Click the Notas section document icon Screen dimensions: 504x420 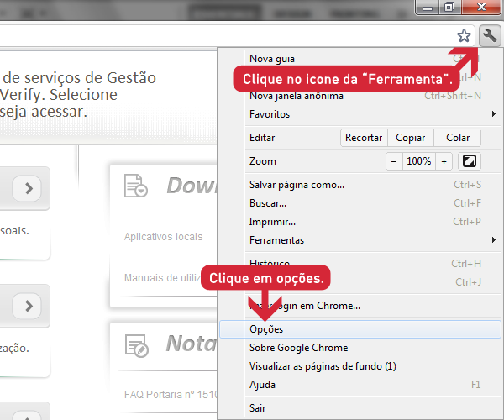point(135,343)
